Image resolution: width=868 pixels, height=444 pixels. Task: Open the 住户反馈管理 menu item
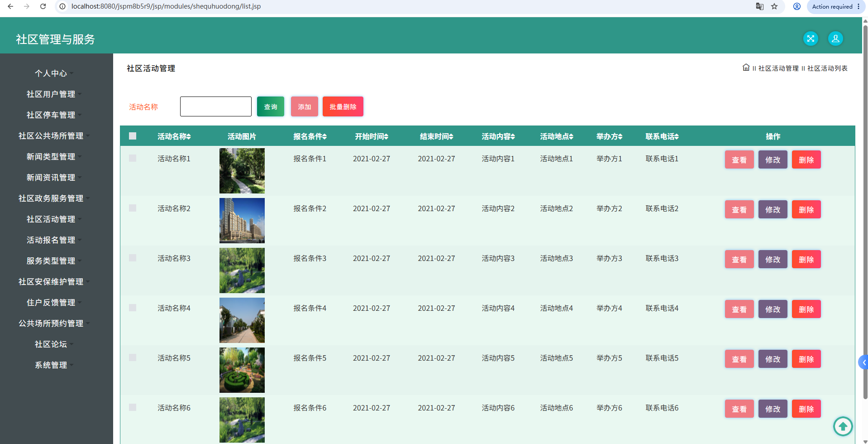pos(54,303)
